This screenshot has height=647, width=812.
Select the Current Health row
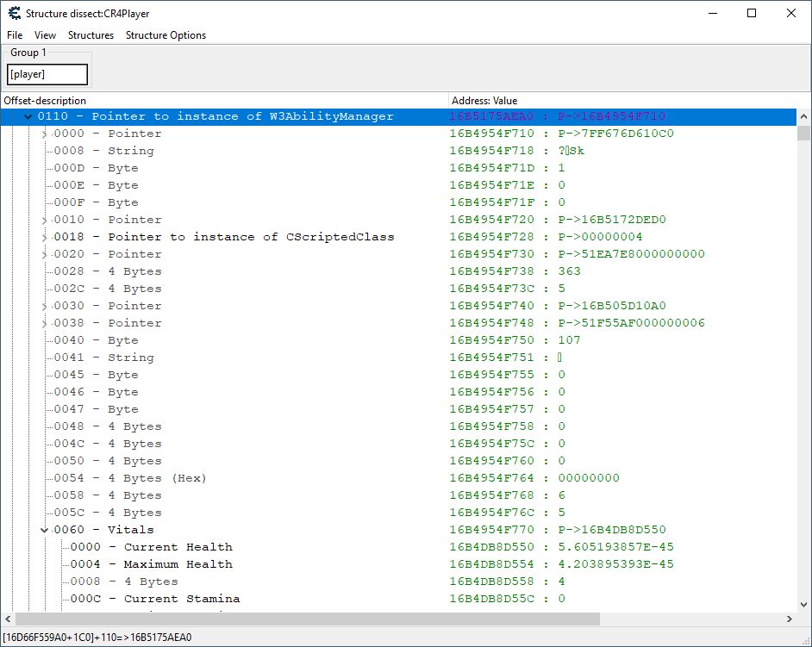click(178, 547)
